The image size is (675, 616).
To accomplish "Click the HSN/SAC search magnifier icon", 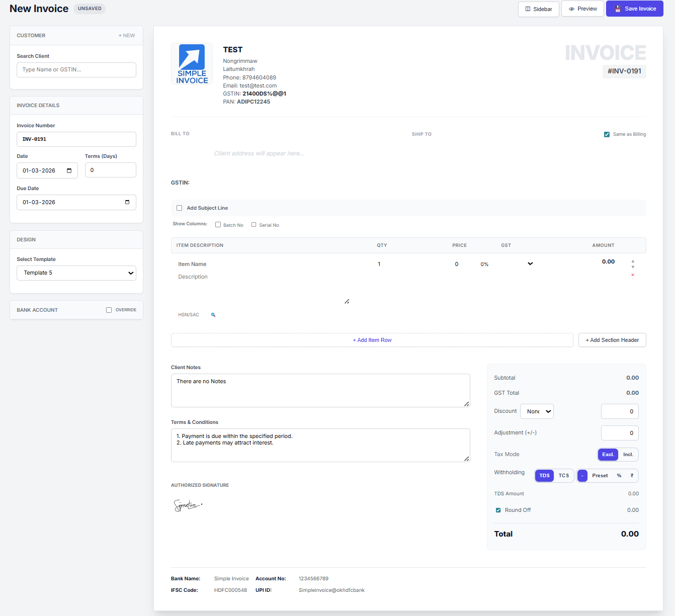I will click(213, 314).
